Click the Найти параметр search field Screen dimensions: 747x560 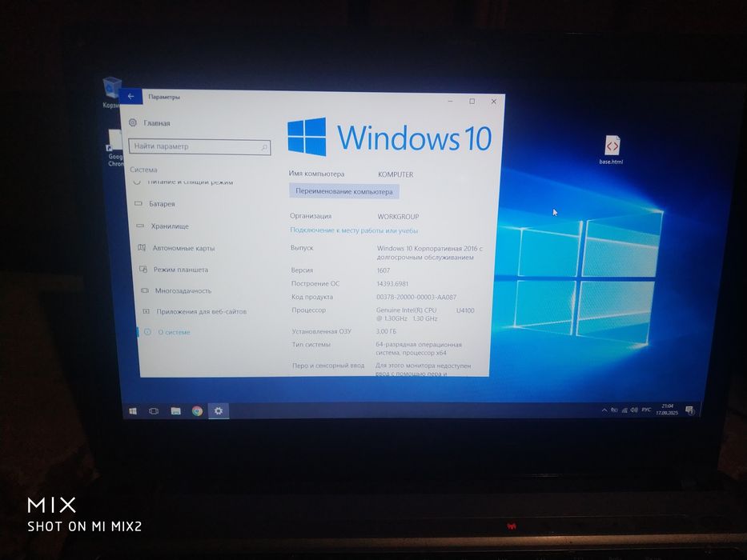pos(199,146)
